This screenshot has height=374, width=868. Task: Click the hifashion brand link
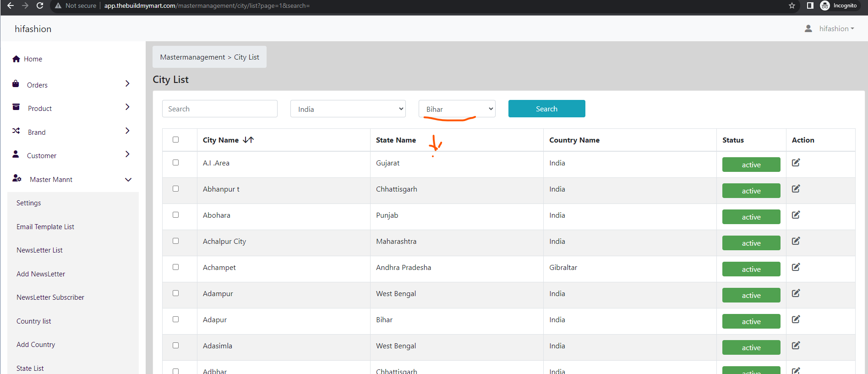(x=33, y=29)
